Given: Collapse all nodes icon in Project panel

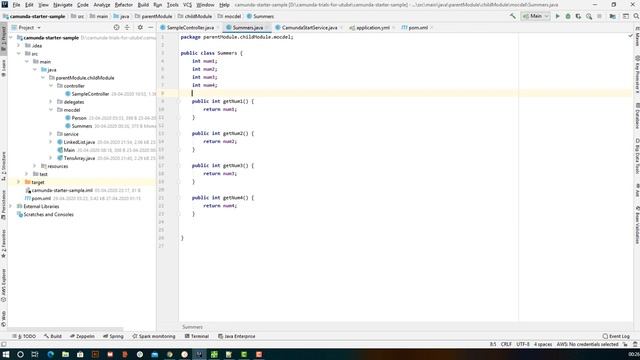Looking at the screenshot, I should click(x=127, y=27).
